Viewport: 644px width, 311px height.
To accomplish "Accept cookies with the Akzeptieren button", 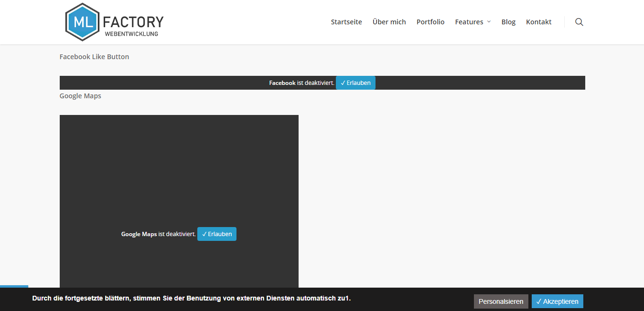I will click(x=557, y=301).
